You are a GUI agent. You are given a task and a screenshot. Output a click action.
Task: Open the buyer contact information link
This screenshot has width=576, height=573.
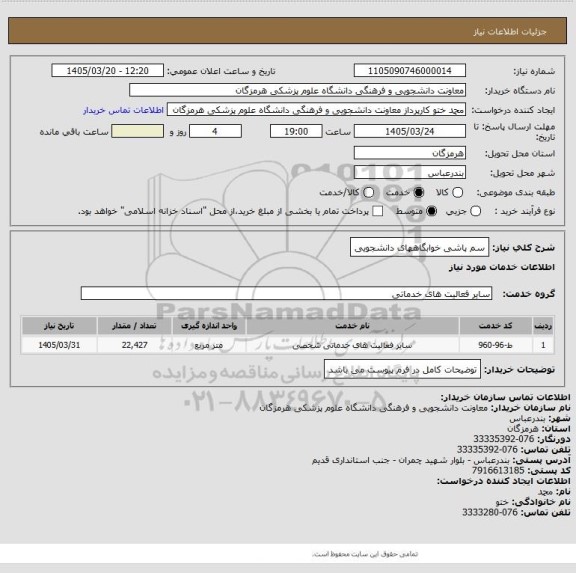tap(123, 110)
